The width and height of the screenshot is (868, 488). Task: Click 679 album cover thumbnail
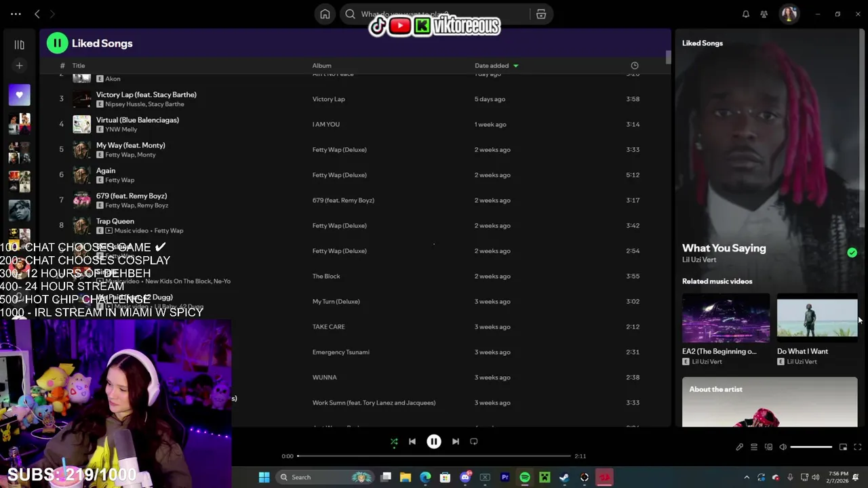click(82, 200)
